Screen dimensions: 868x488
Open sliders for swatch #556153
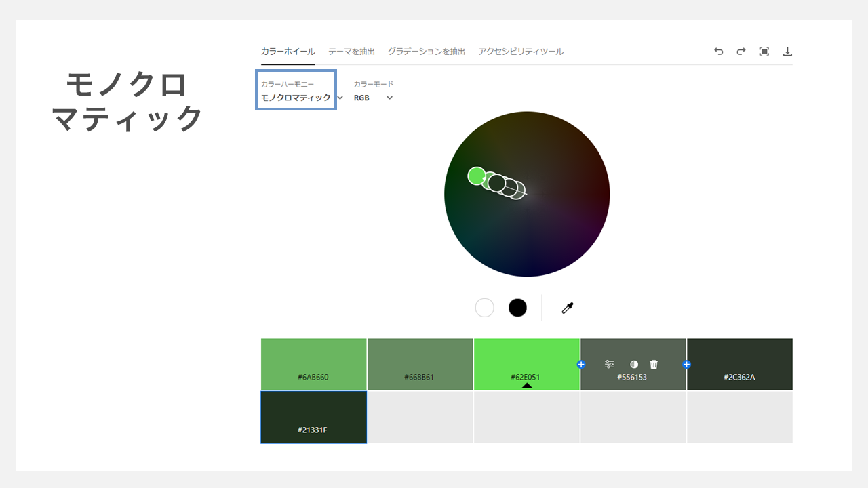point(609,364)
